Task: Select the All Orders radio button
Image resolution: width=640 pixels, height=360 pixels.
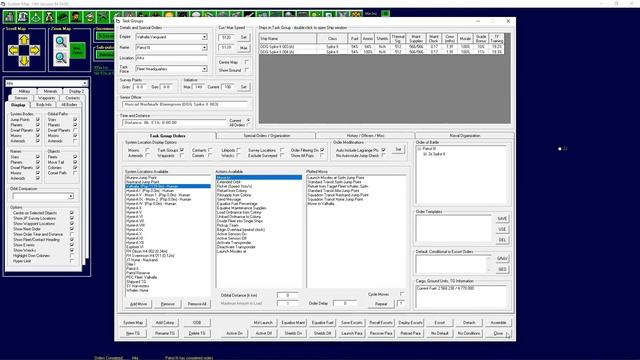Action: (248, 124)
